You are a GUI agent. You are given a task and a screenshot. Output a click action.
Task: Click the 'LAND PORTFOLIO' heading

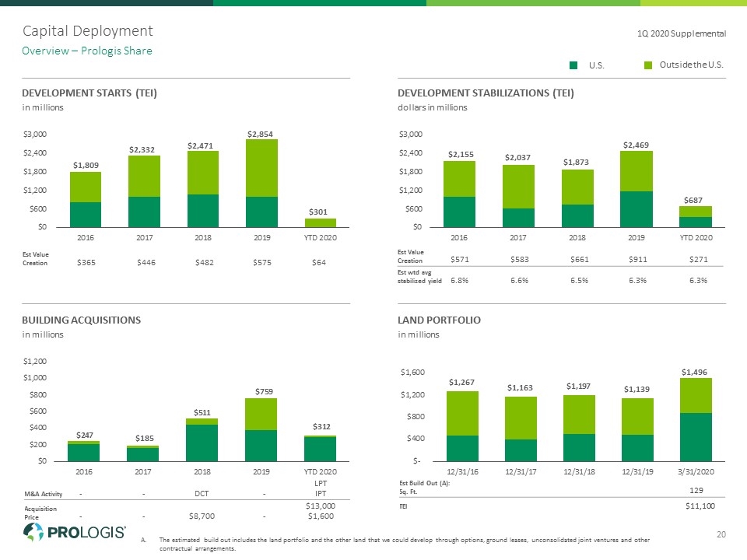pyautogui.click(x=439, y=320)
